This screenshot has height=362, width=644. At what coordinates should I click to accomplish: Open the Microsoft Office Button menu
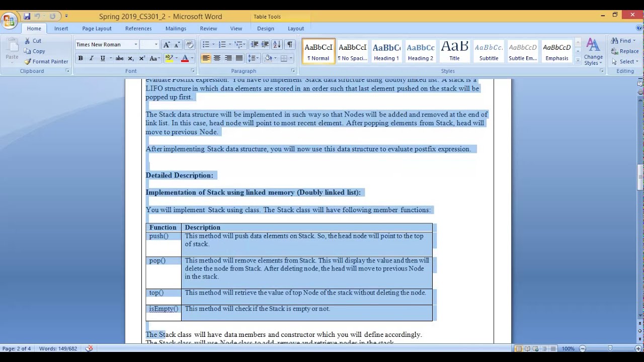tap(9, 21)
